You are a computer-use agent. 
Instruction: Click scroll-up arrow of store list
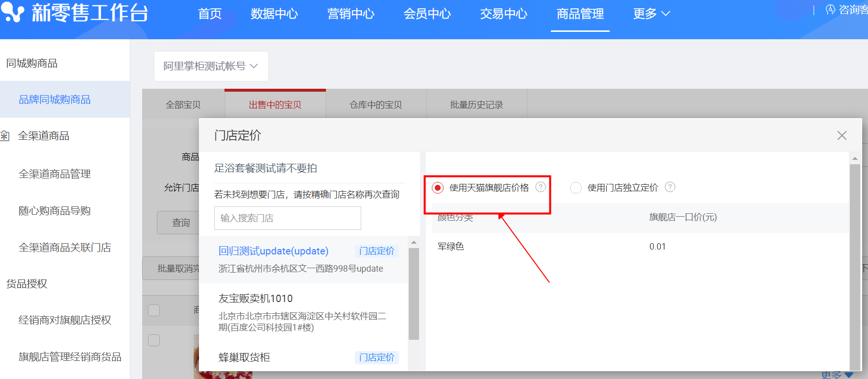click(x=414, y=242)
